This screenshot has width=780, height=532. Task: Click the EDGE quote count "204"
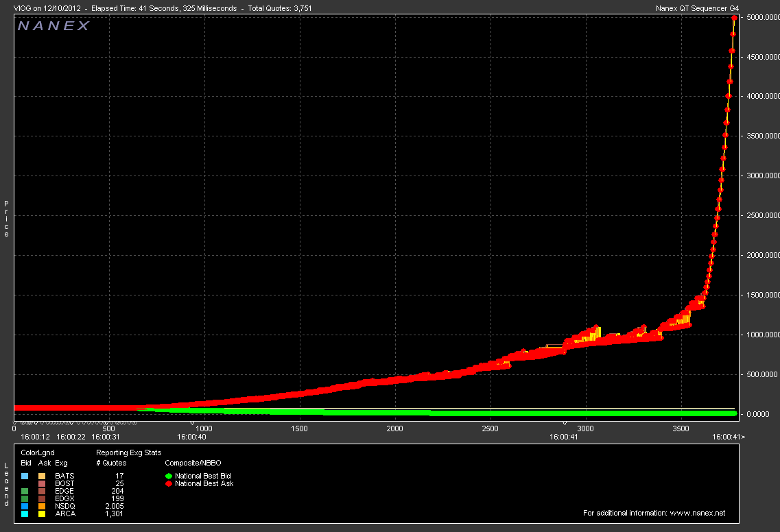coord(117,491)
